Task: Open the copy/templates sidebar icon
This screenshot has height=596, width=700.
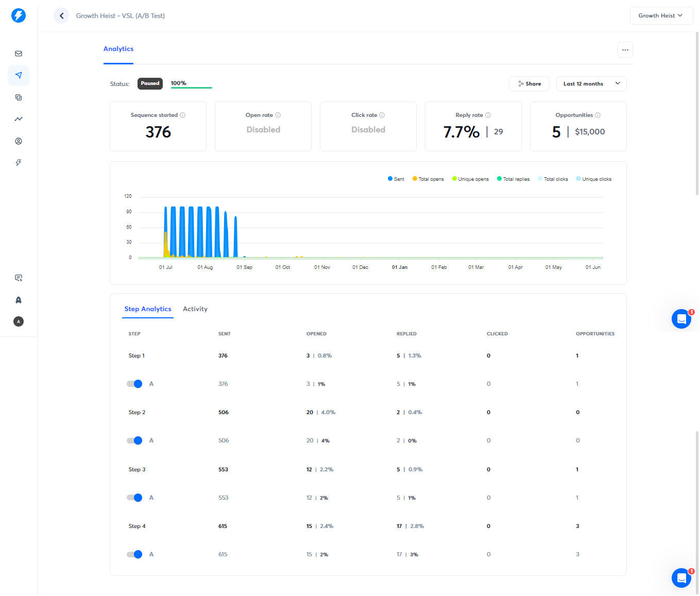Action: click(19, 97)
